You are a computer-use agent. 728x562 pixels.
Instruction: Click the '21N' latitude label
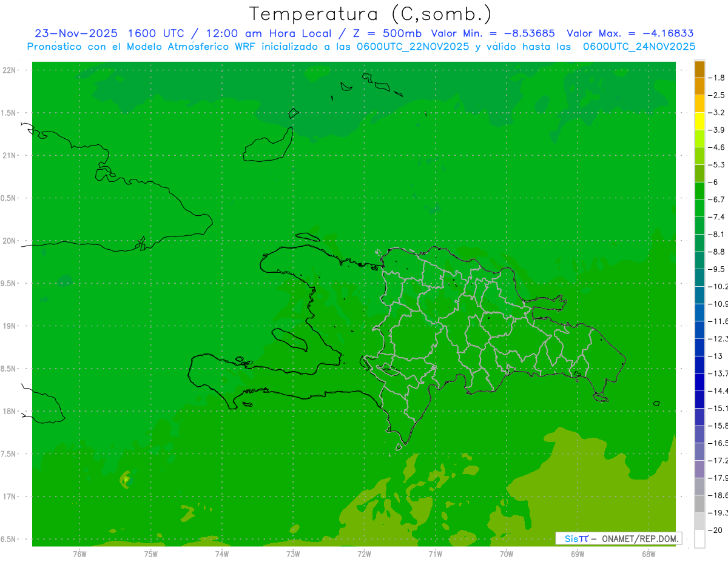pyautogui.click(x=8, y=156)
